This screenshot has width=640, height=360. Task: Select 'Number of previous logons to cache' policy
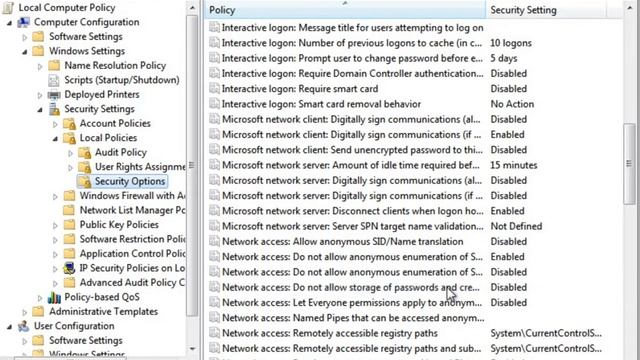[x=352, y=43]
